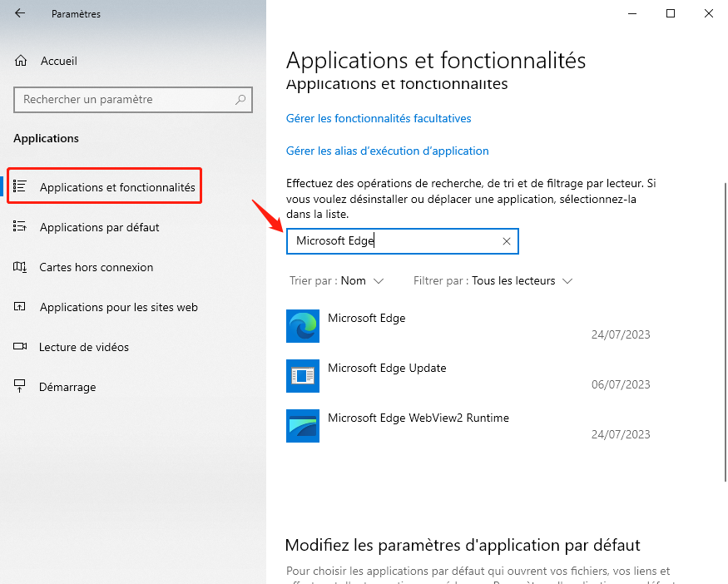Open Gérer les fonctionnalités facultatives
Screen dimensions: 728x584
click(x=379, y=118)
